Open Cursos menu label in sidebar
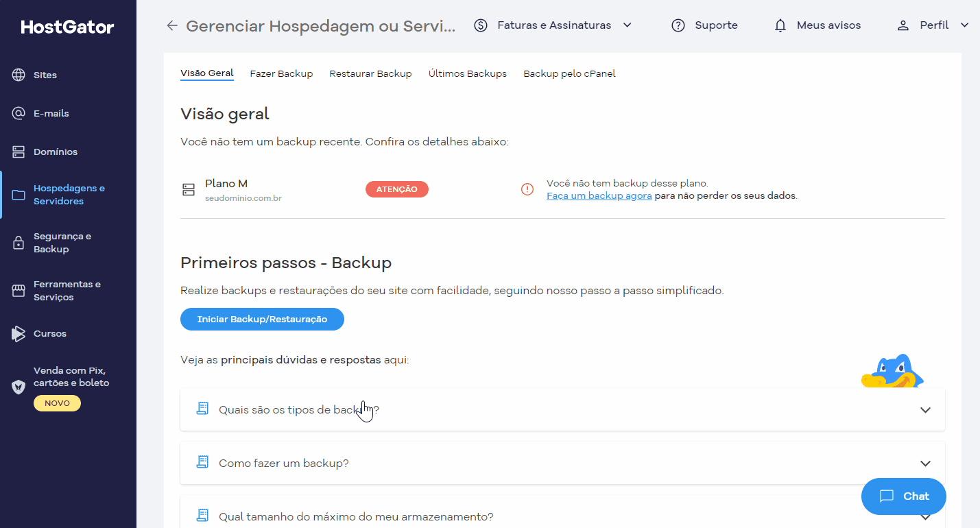This screenshot has width=980, height=528. point(50,333)
